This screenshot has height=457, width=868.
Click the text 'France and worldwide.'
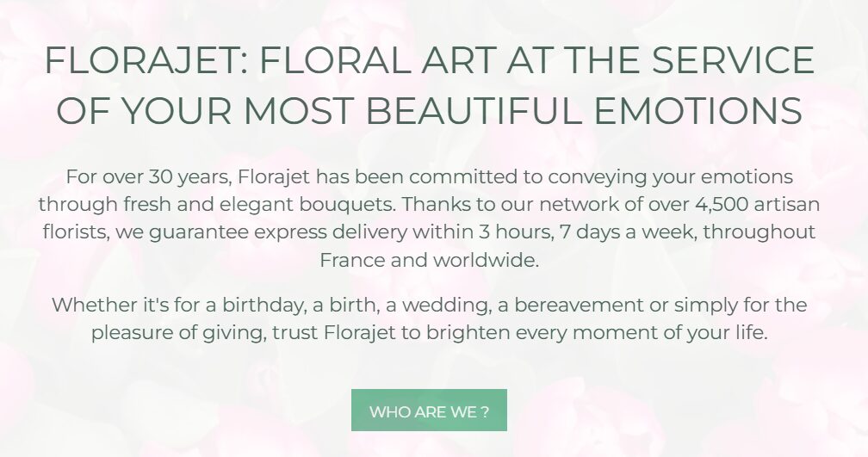[429, 260]
